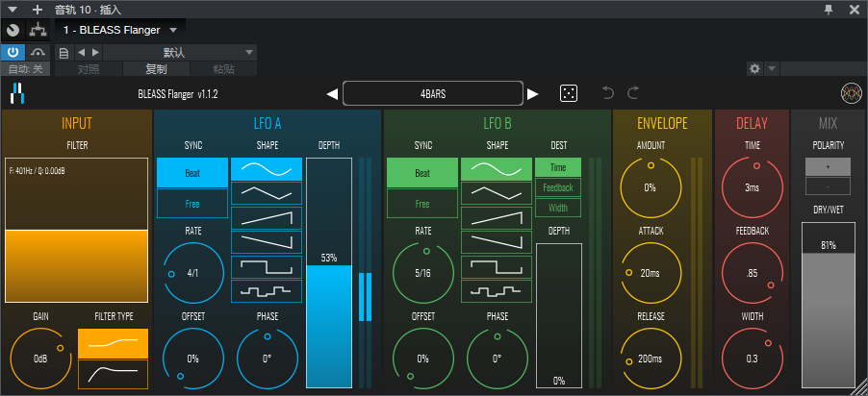Click the 粘贴 paste button
Image resolution: width=868 pixels, height=396 pixels.
pos(223,69)
